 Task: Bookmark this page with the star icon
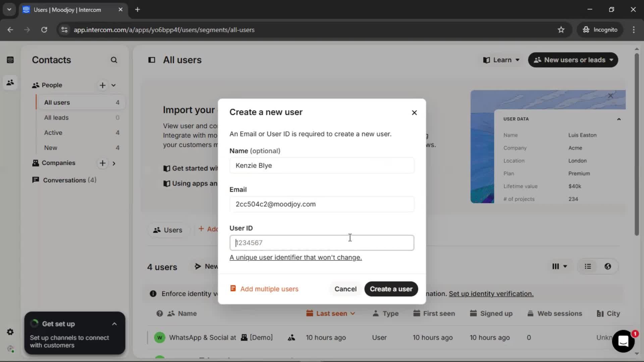[561, 30]
